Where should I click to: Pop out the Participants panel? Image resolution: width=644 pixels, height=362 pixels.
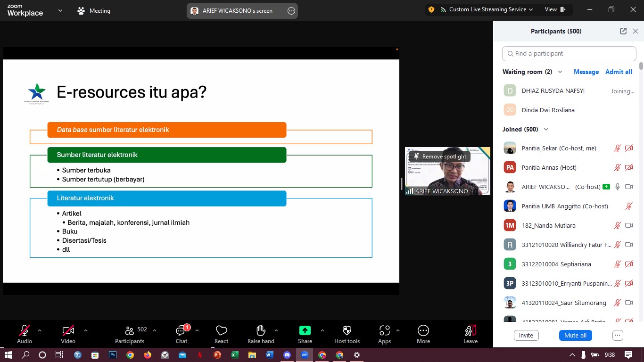pyautogui.click(x=623, y=31)
